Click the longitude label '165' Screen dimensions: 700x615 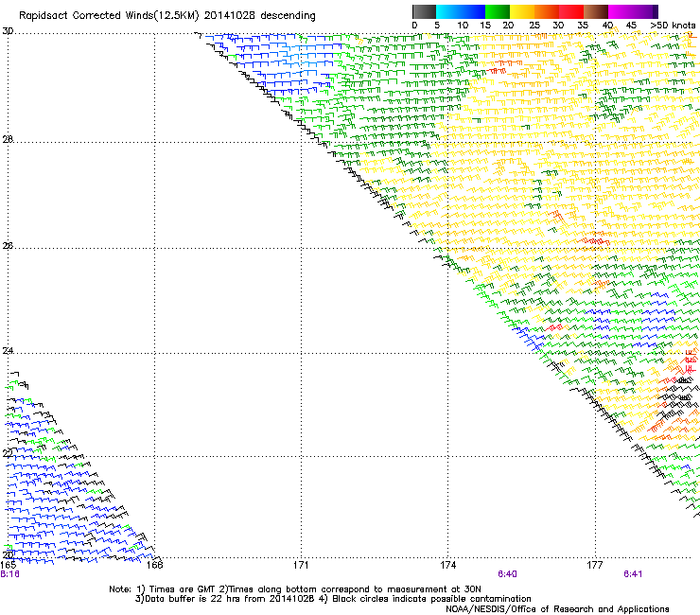pyautogui.click(x=8, y=565)
